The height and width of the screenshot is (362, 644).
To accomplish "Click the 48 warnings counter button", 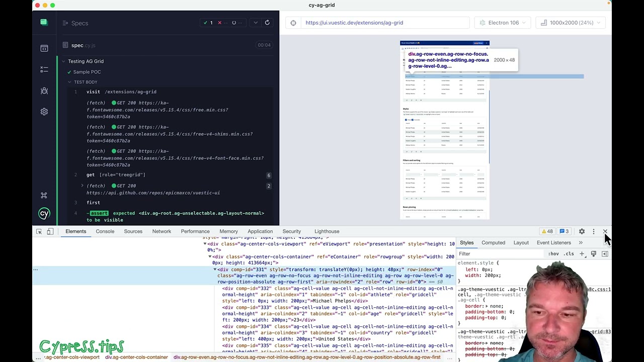I will [x=547, y=231].
